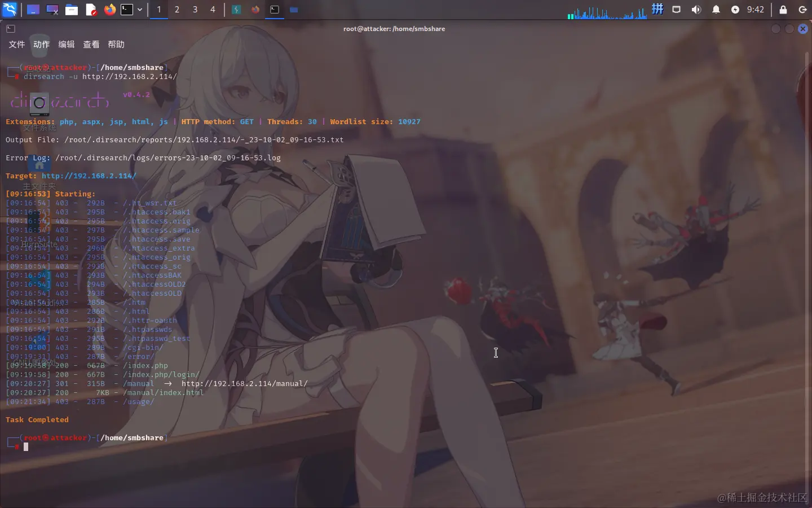The height and width of the screenshot is (508, 812).
Task: Open the 动作 menu
Action: [42, 44]
